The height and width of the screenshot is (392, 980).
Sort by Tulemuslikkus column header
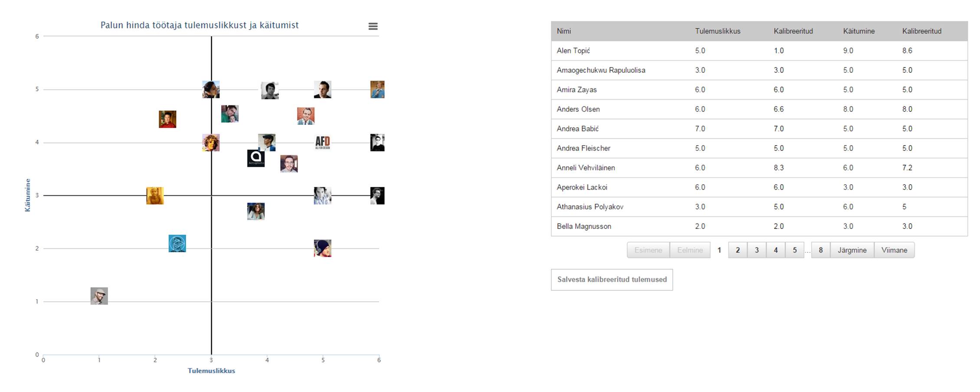tap(718, 31)
